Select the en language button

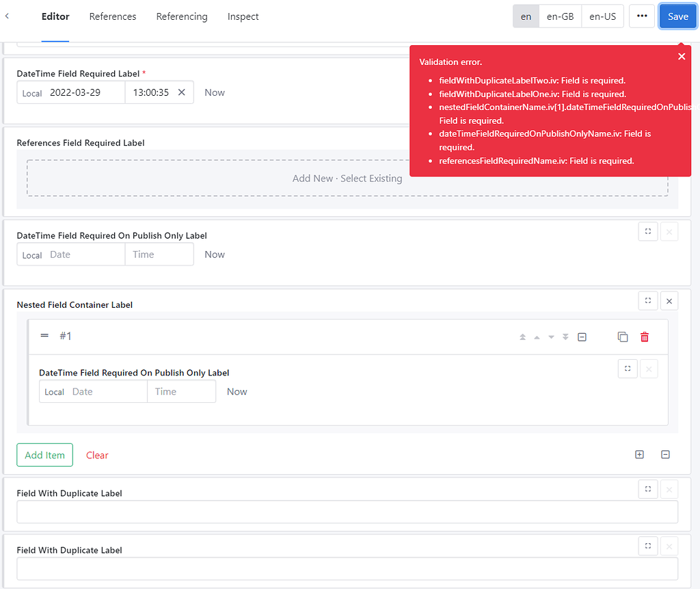tap(526, 16)
